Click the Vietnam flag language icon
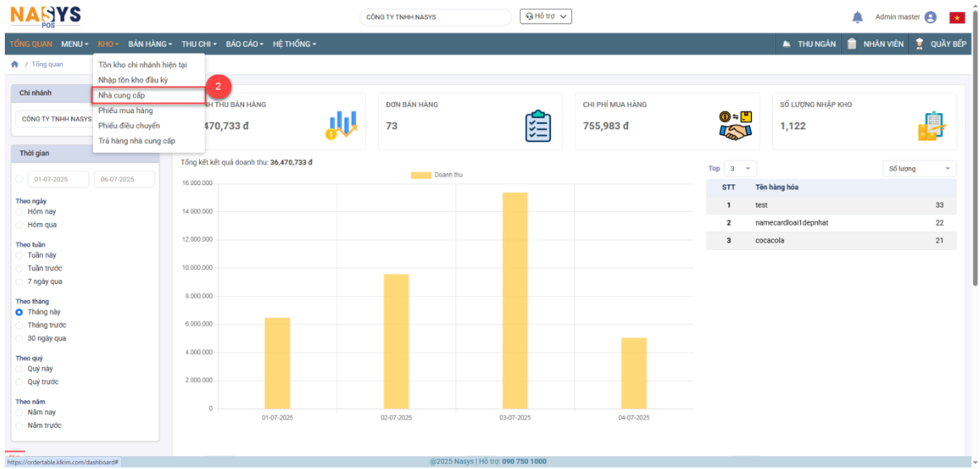This screenshot has height=469, width=980. (x=957, y=17)
